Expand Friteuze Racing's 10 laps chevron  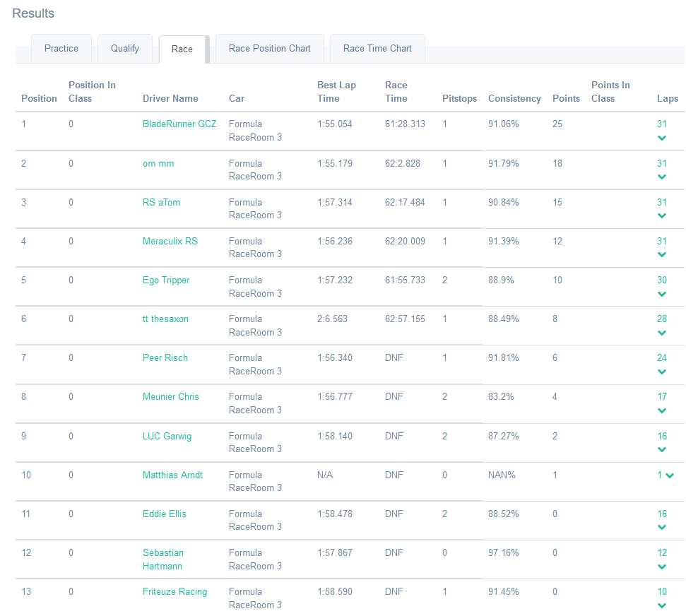pyautogui.click(x=662, y=605)
